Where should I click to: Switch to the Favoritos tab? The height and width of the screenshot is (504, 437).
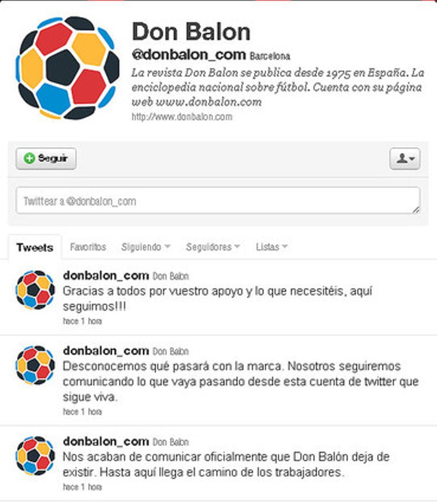88,247
